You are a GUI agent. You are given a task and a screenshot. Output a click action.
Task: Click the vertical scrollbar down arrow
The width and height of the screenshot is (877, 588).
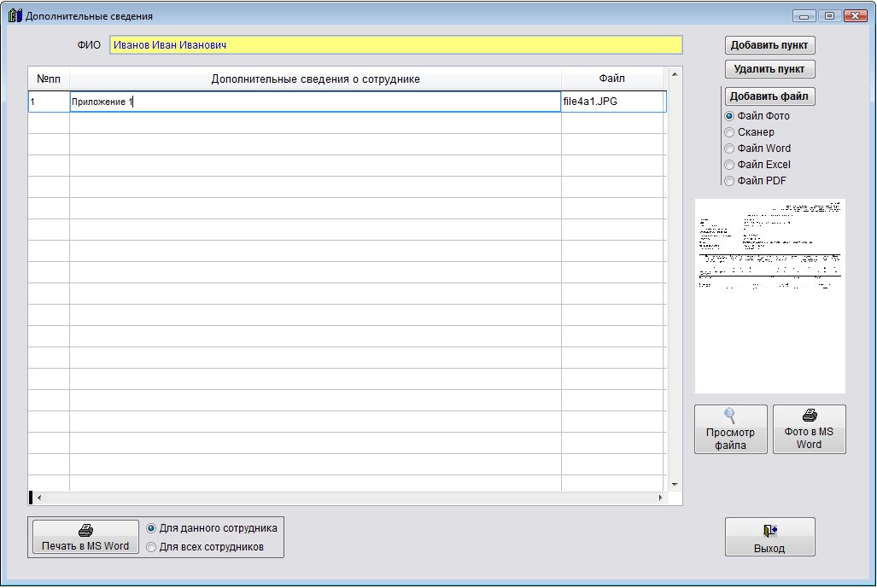point(675,485)
